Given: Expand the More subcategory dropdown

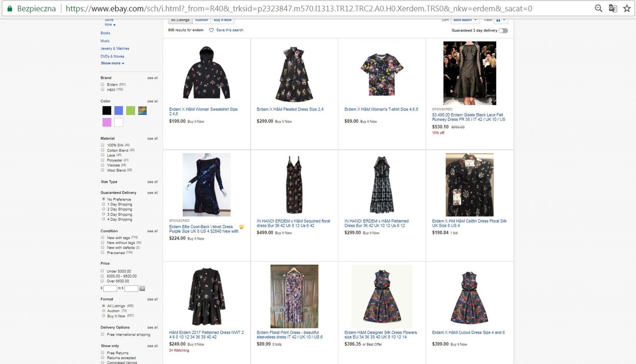Looking at the screenshot, I should pos(110,25).
